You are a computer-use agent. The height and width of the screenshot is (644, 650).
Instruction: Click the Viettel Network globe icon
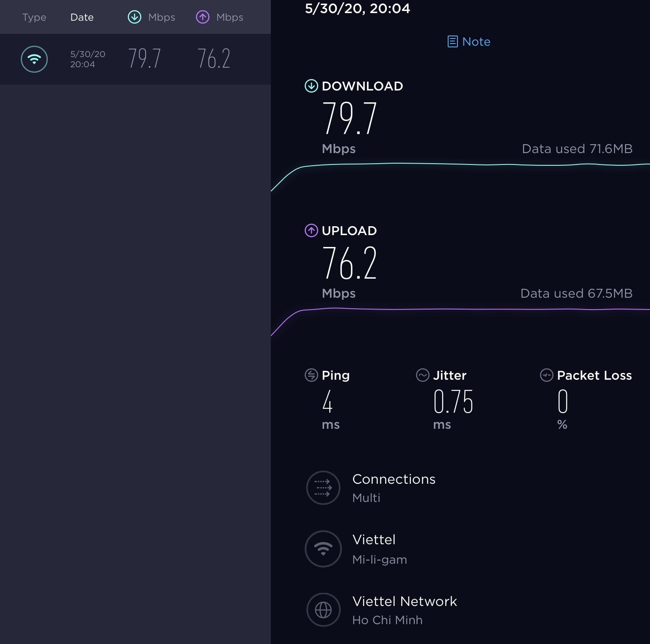point(323,610)
